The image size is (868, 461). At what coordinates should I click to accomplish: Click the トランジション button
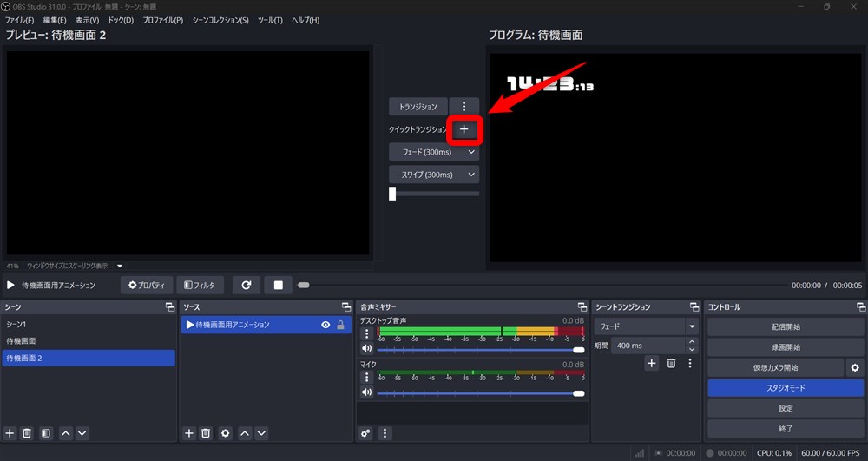[x=418, y=106]
